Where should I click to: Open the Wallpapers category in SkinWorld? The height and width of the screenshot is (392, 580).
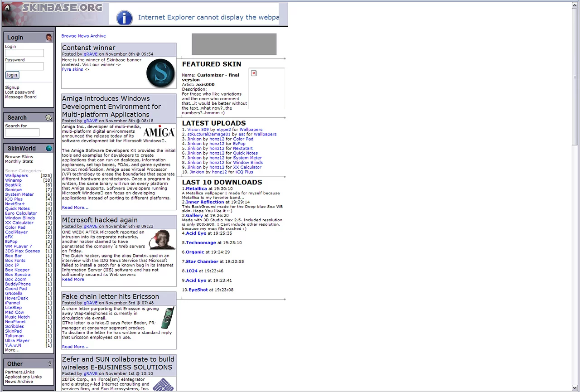tap(16, 175)
